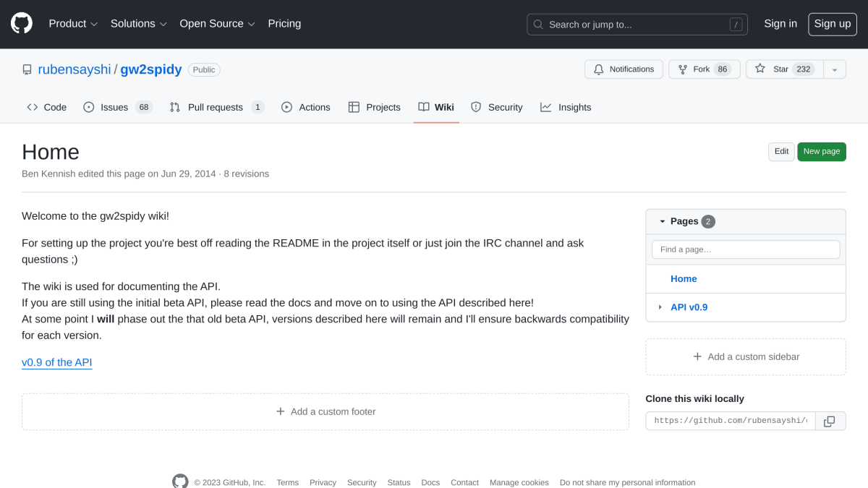
Task: Open the star list dropdown arrow
Action: pos(835,69)
